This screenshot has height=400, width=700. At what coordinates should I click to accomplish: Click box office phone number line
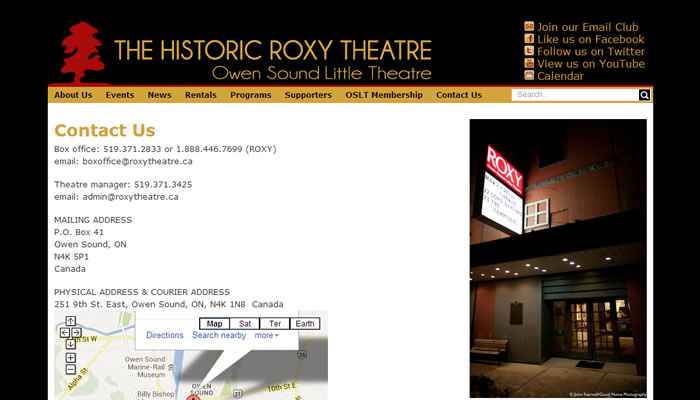point(165,149)
